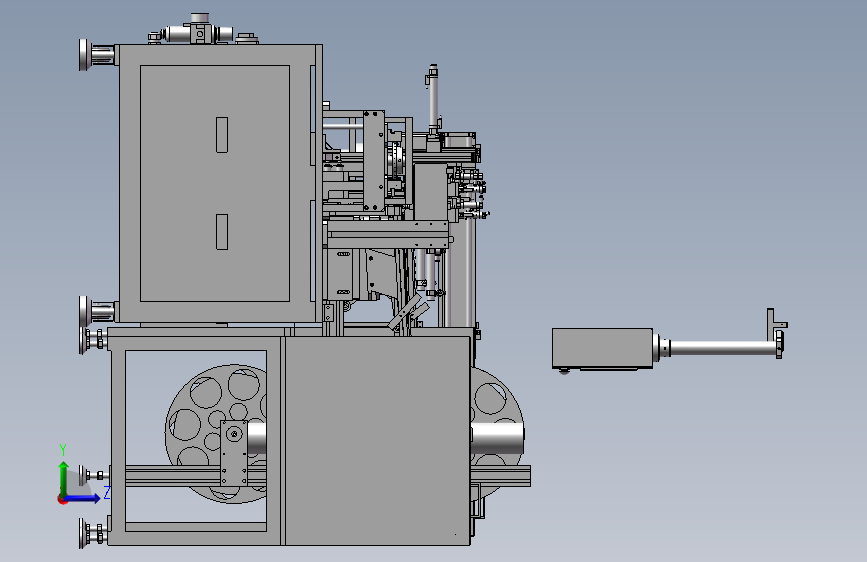Select the upper slot on the cabinet door
The image size is (867, 562).
tap(222, 134)
